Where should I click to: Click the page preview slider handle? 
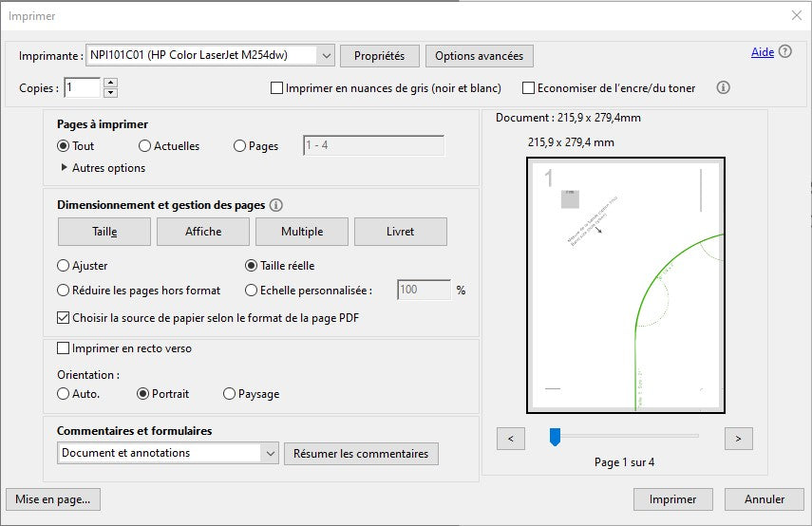[x=556, y=437]
